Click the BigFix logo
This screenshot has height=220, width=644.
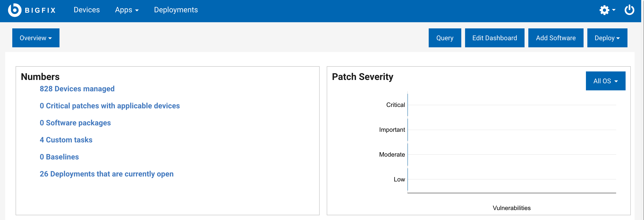33,10
